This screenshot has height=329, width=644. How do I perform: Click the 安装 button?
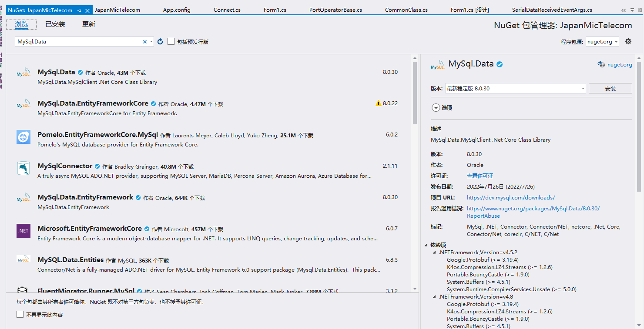tap(610, 88)
